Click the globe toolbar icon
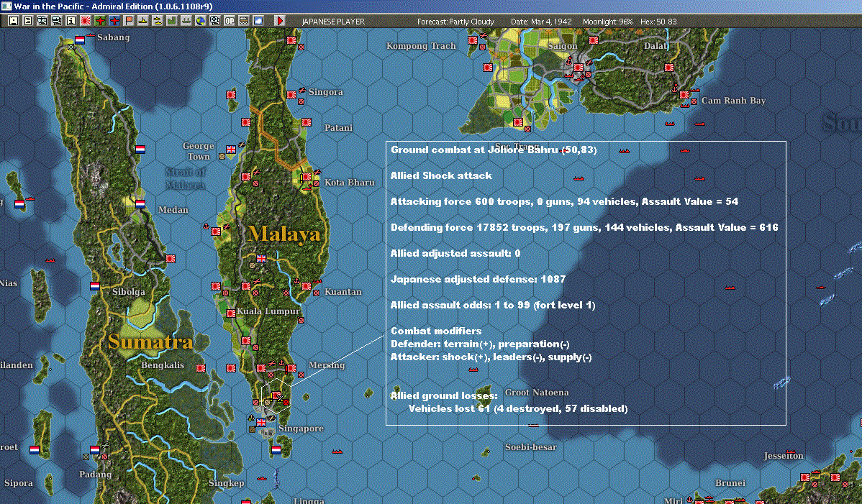 tap(201, 21)
